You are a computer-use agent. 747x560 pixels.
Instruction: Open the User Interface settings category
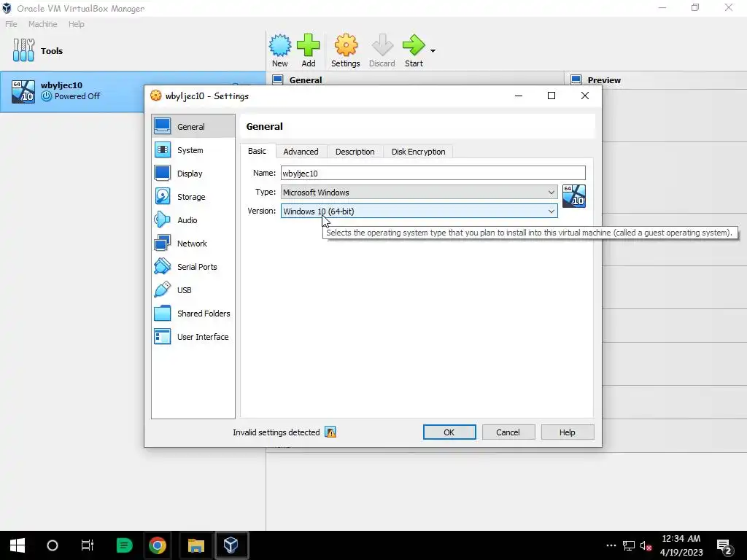(193, 337)
